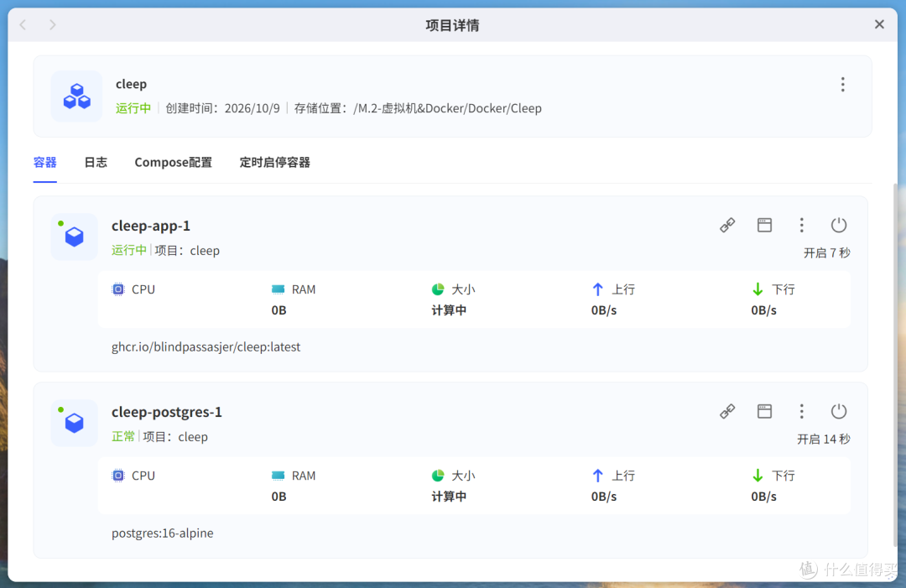Viewport: 906px width, 588px height.
Task: Click the 下行 down arrow in cleep-app-1
Action: pos(758,289)
